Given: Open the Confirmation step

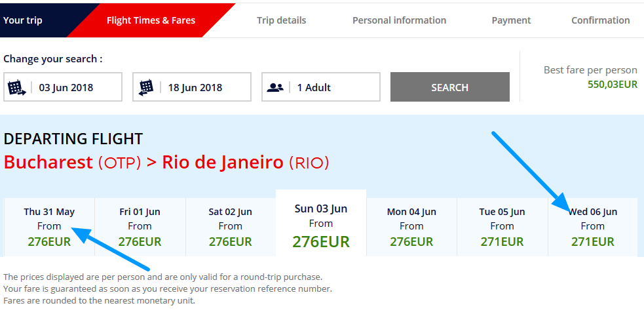Looking at the screenshot, I should pyautogui.click(x=600, y=20).
